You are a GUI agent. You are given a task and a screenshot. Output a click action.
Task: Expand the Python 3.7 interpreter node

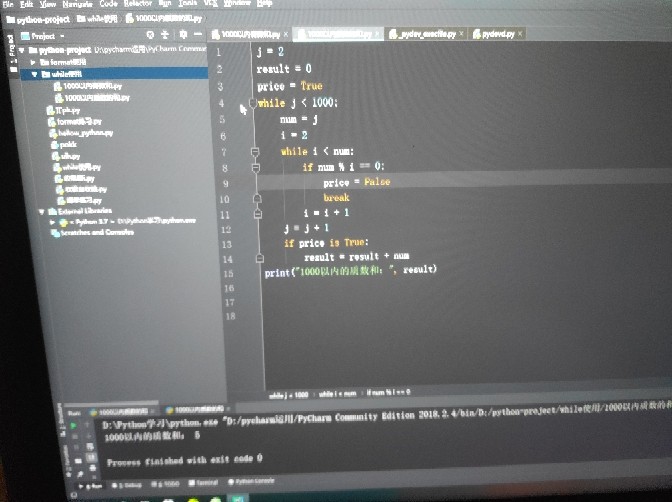(52, 222)
